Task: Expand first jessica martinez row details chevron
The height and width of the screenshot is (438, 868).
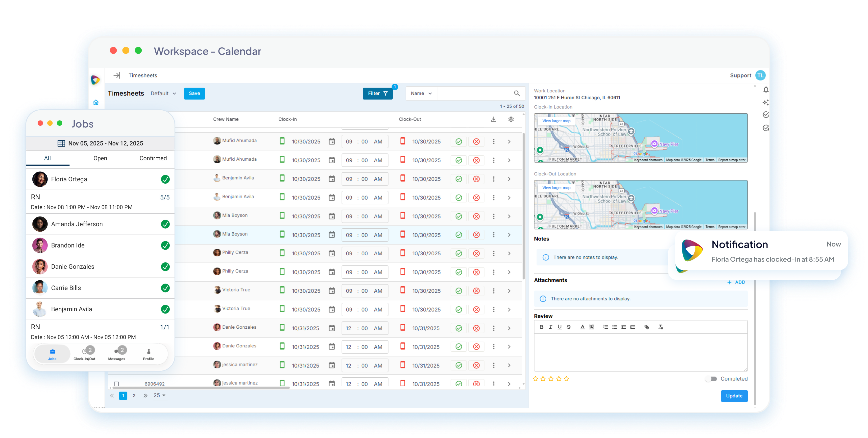Action: point(509,365)
